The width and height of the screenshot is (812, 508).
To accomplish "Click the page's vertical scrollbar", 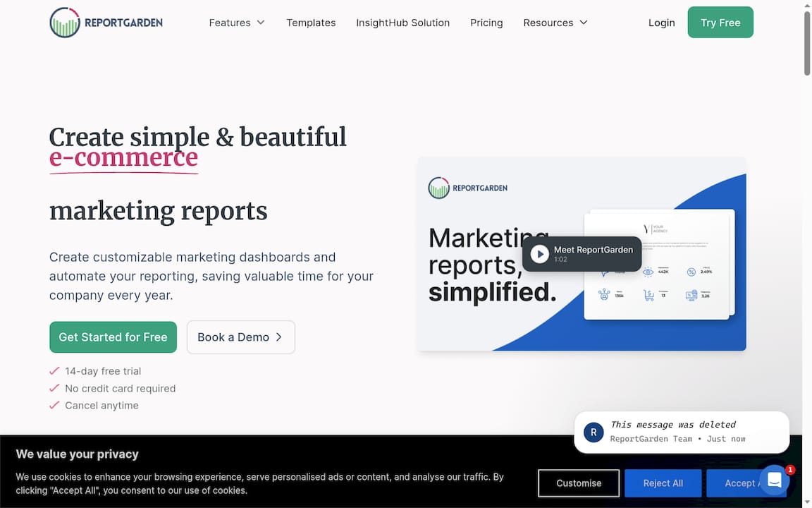I will [807, 44].
